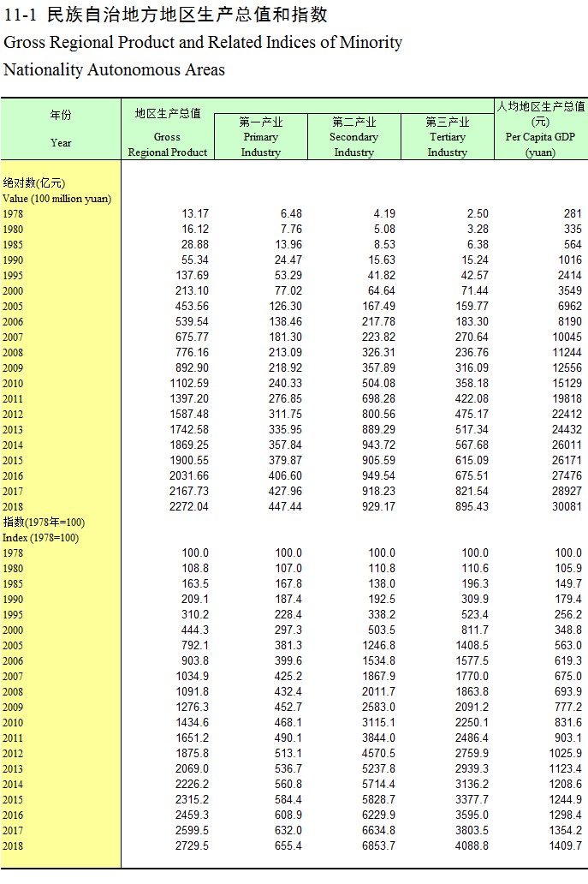Select the tertiary industry index 309.9
This screenshot has height=884, width=588.
tap(475, 600)
